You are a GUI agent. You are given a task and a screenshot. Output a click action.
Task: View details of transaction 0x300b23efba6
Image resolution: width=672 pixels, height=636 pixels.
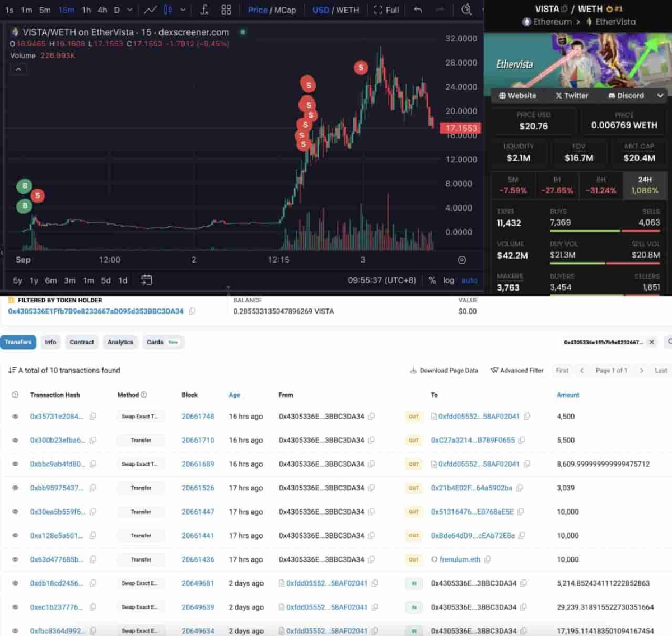[x=15, y=441]
